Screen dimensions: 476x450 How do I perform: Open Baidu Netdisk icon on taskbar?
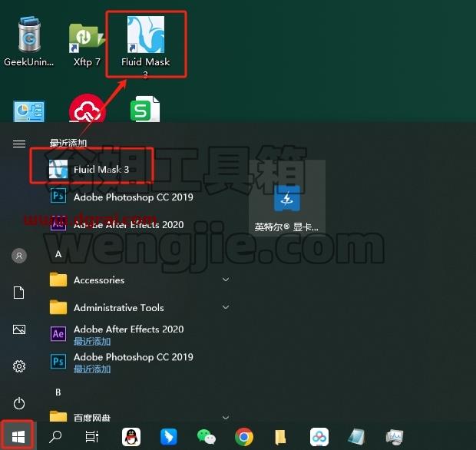point(319,437)
